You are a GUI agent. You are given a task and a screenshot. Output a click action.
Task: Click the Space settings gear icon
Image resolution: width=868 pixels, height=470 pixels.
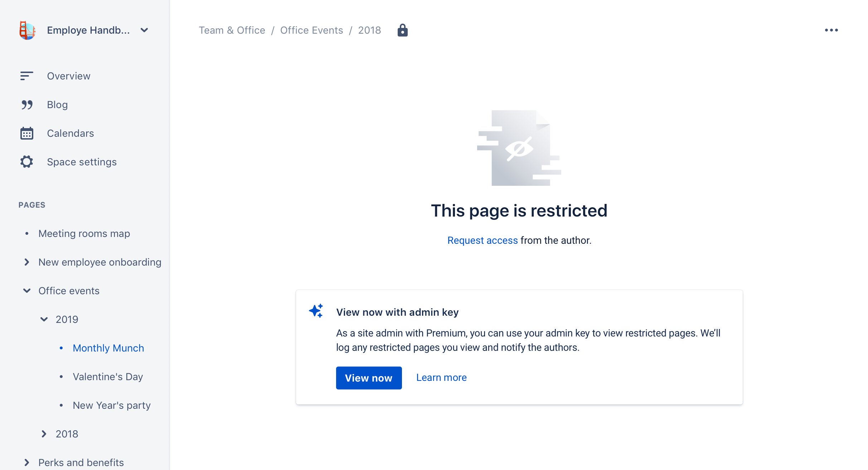26,161
